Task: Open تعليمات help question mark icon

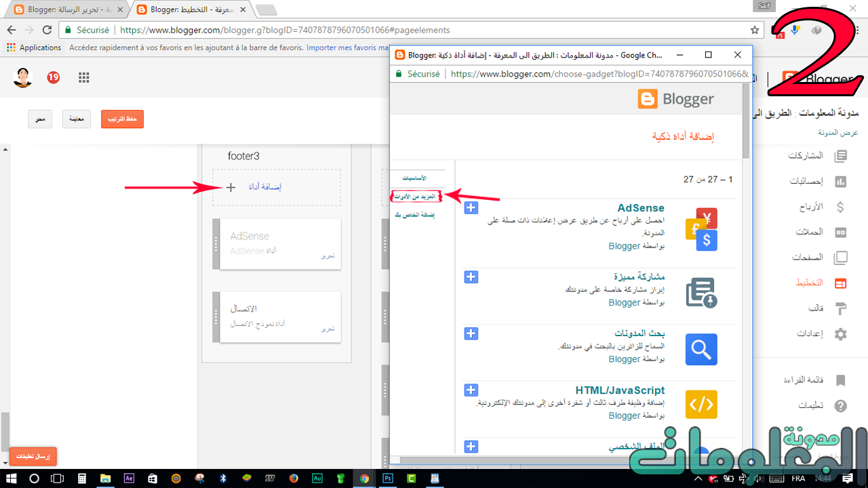Action: pyautogui.click(x=841, y=405)
